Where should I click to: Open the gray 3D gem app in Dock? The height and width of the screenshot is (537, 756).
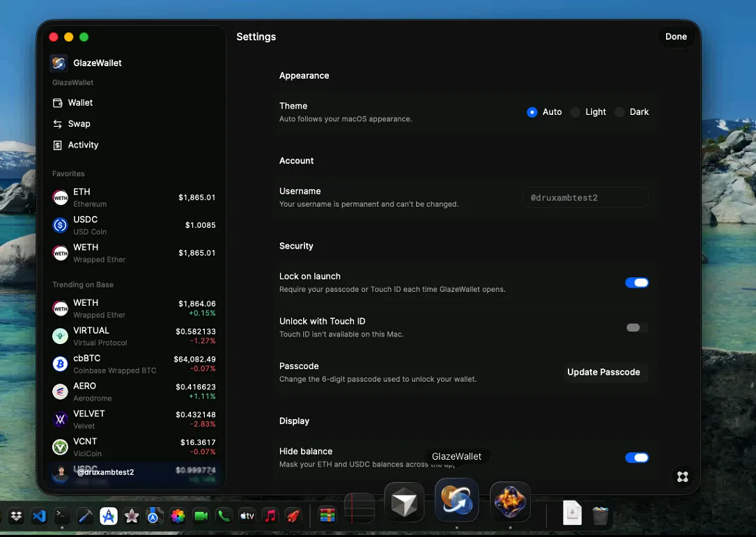pyautogui.click(x=404, y=502)
